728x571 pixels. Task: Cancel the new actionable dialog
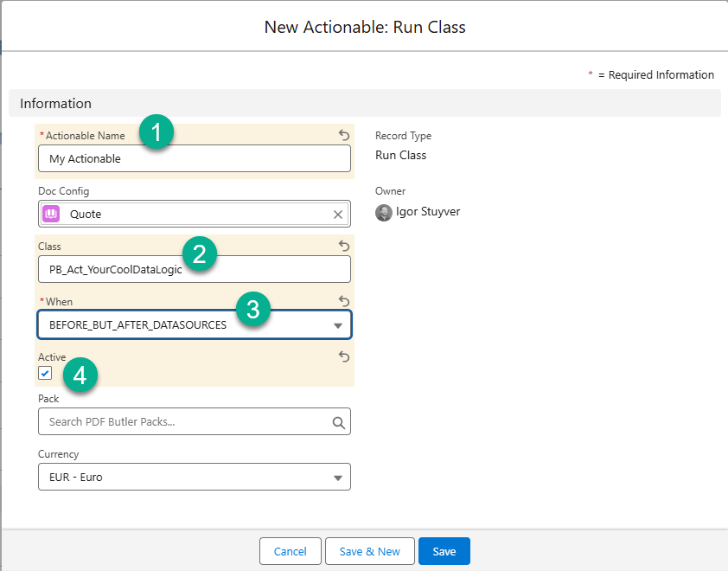(x=290, y=551)
